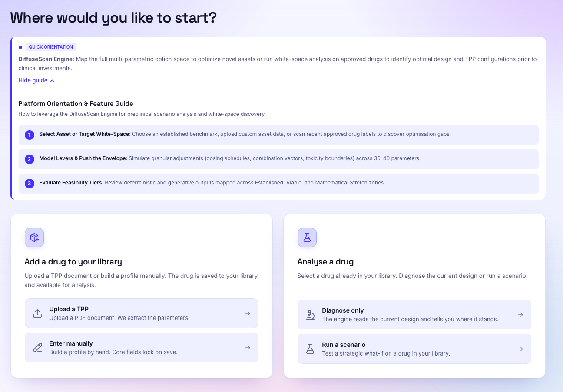
Task: Click the chevron next to Hide guide
Action: tap(52, 81)
